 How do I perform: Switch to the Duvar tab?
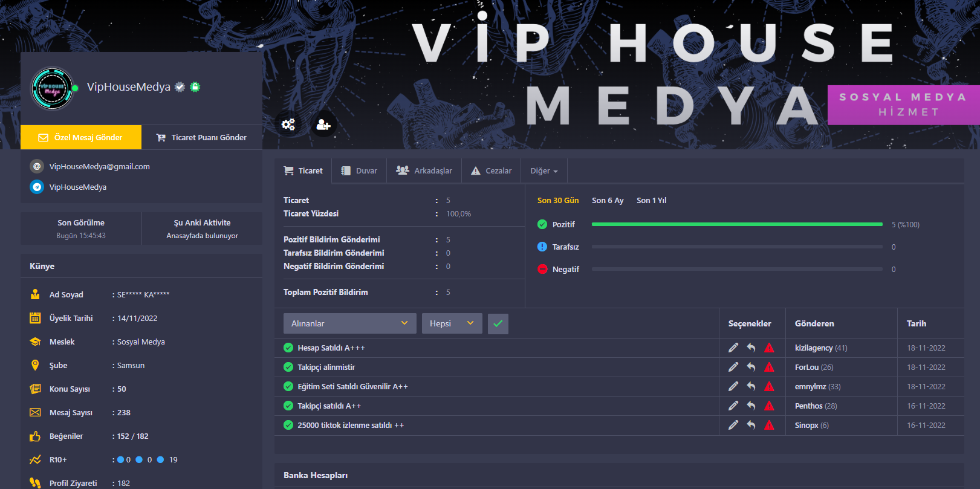[359, 171]
